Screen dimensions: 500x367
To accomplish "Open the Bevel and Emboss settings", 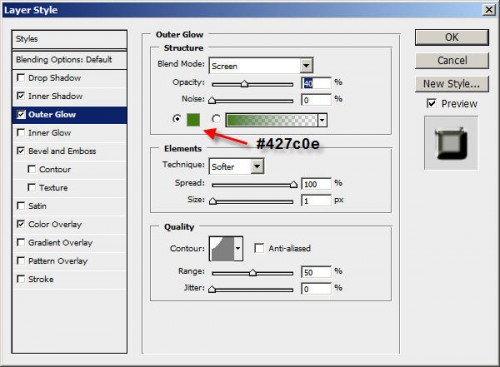I will [62, 151].
